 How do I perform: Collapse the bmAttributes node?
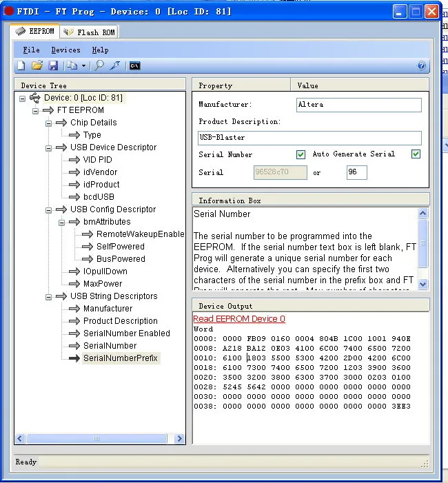(x=61, y=223)
